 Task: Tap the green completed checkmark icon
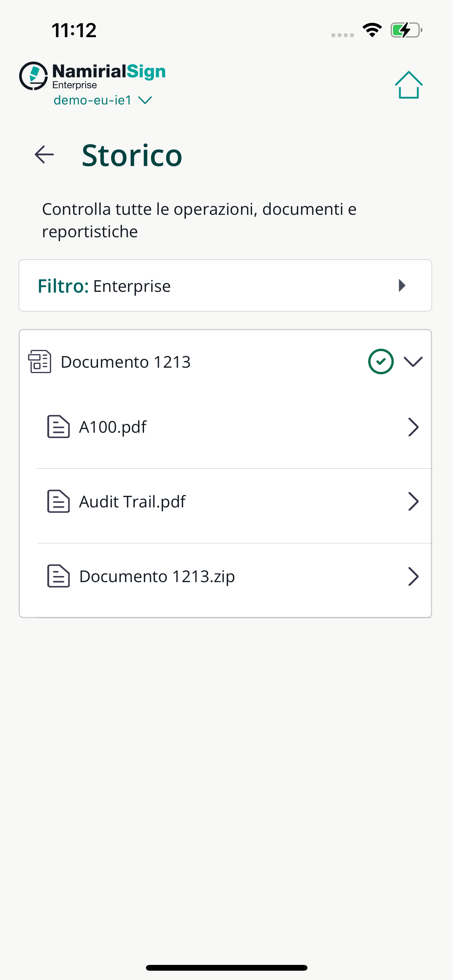tap(381, 362)
